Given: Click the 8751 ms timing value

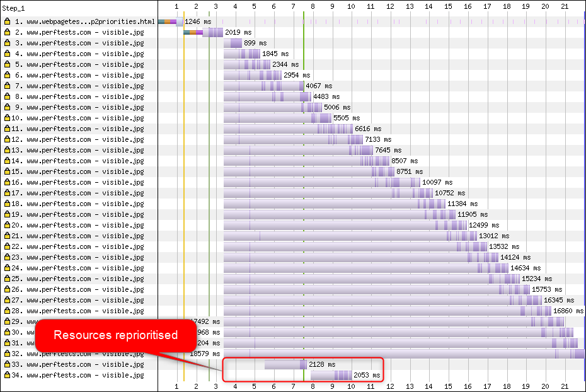Looking at the screenshot, I should click(410, 171).
